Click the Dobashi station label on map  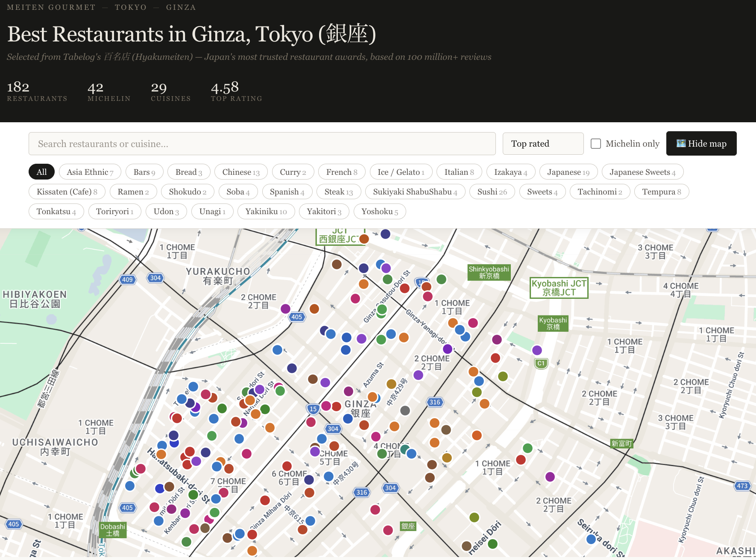[113, 530]
